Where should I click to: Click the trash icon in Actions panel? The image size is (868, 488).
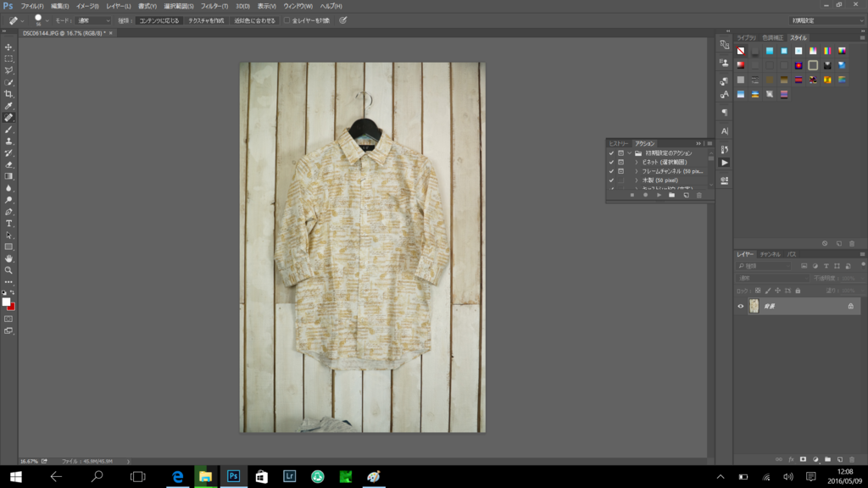pyautogui.click(x=698, y=196)
